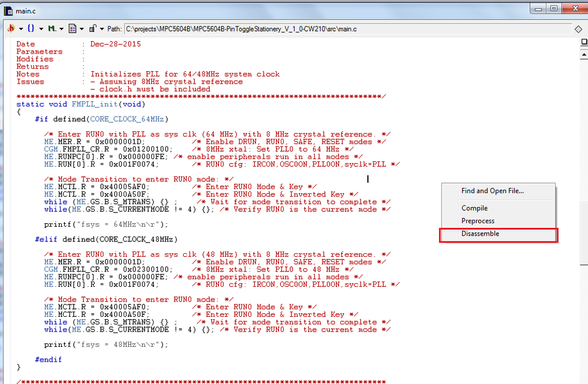Click the pane splitter square icon
Screen dimensions: 588x384
pos(584,42)
